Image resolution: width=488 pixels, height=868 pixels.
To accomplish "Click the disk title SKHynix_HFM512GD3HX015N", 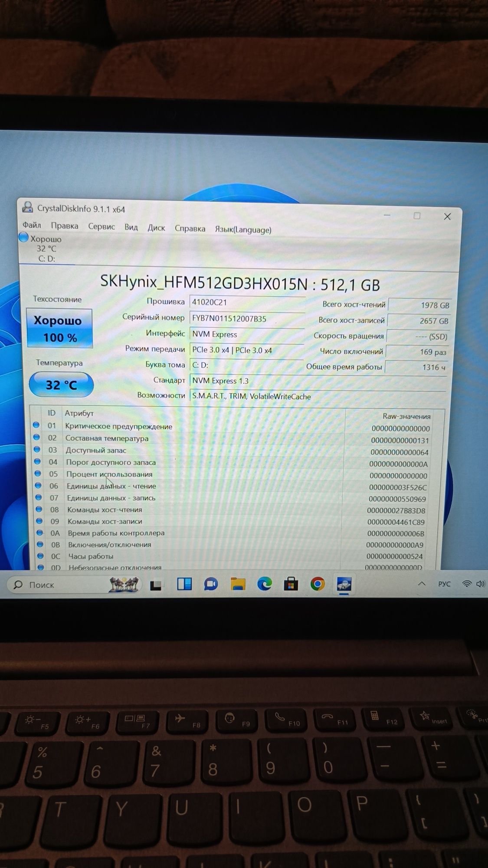I will [x=204, y=283].
